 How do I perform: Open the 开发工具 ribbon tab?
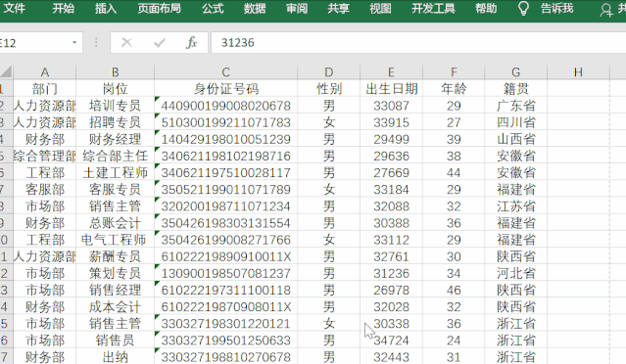(x=433, y=8)
